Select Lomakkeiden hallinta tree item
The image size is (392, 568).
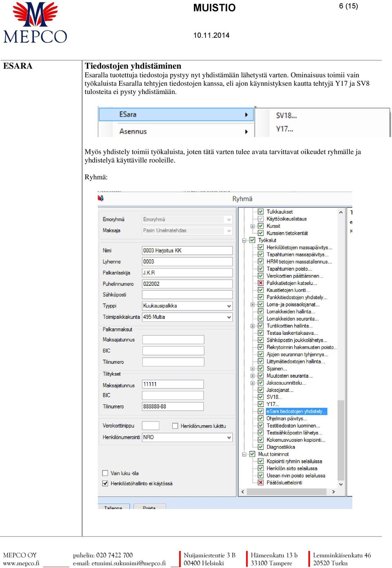[290, 312]
